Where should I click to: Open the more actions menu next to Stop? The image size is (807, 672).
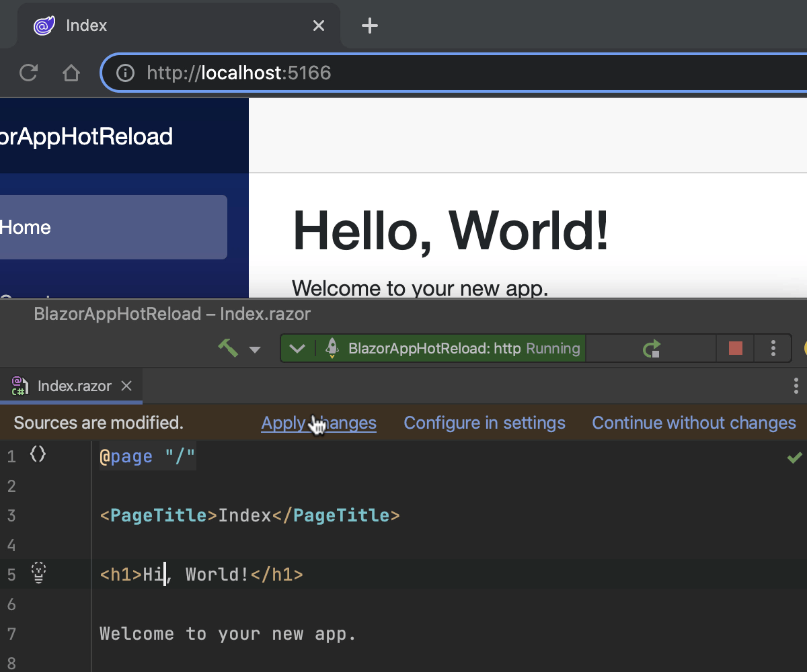pyautogui.click(x=773, y=349)
